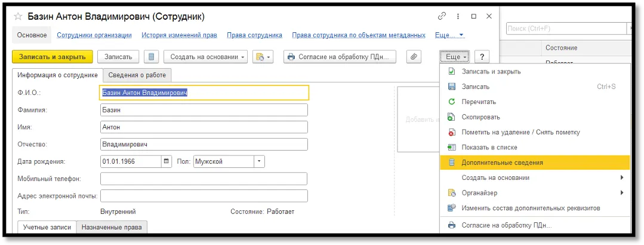Select "Записать и закрыть" menu entry
The width and height of the screenshot is (644, 245).
pyautogui.click(x=535, y=72)
